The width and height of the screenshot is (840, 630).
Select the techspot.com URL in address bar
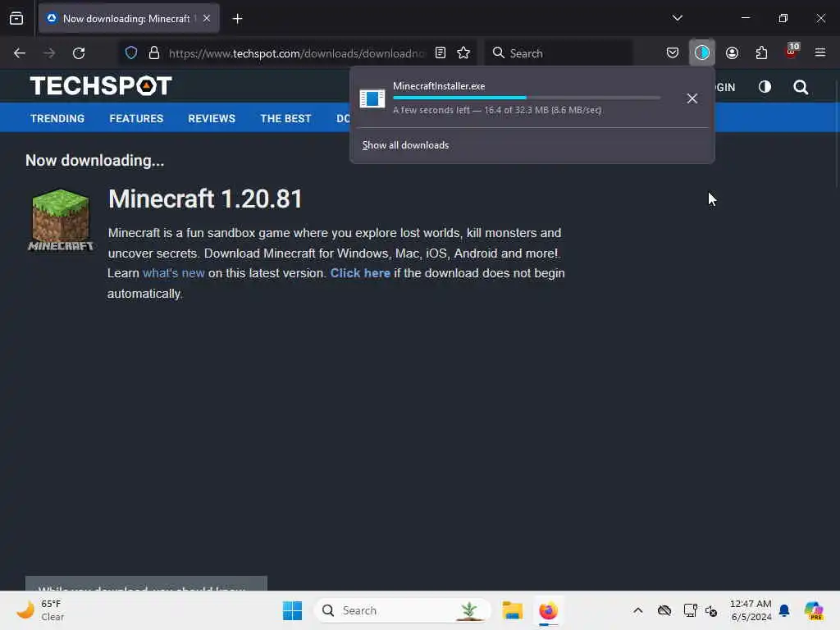pos(297,53)
